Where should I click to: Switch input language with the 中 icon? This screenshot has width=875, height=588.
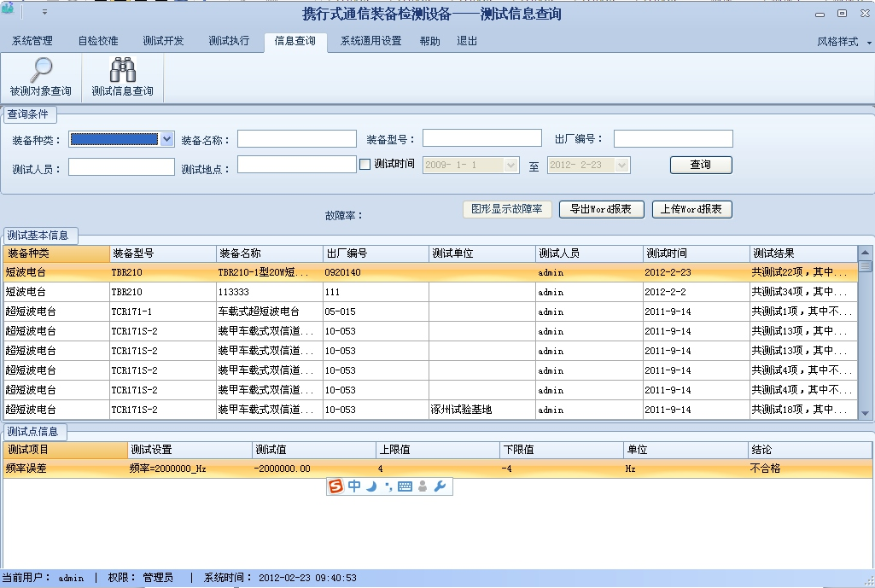click(354, 486)
